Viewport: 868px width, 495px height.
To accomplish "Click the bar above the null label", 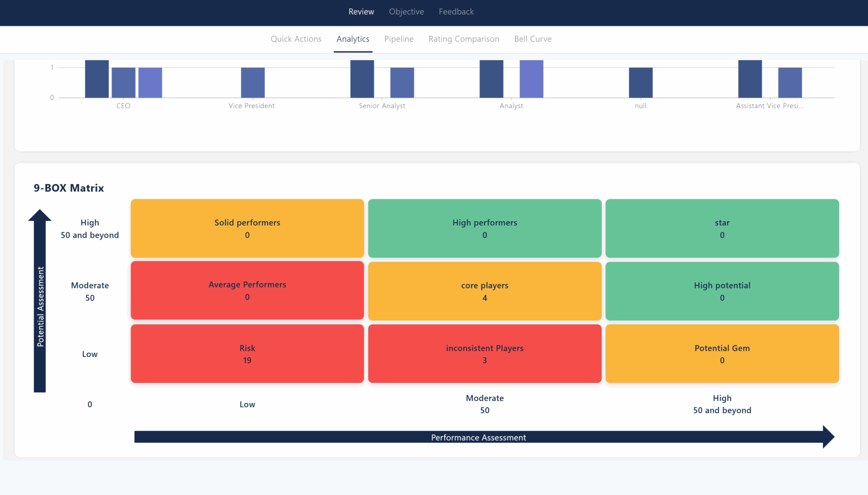I will tap(641, 82).
